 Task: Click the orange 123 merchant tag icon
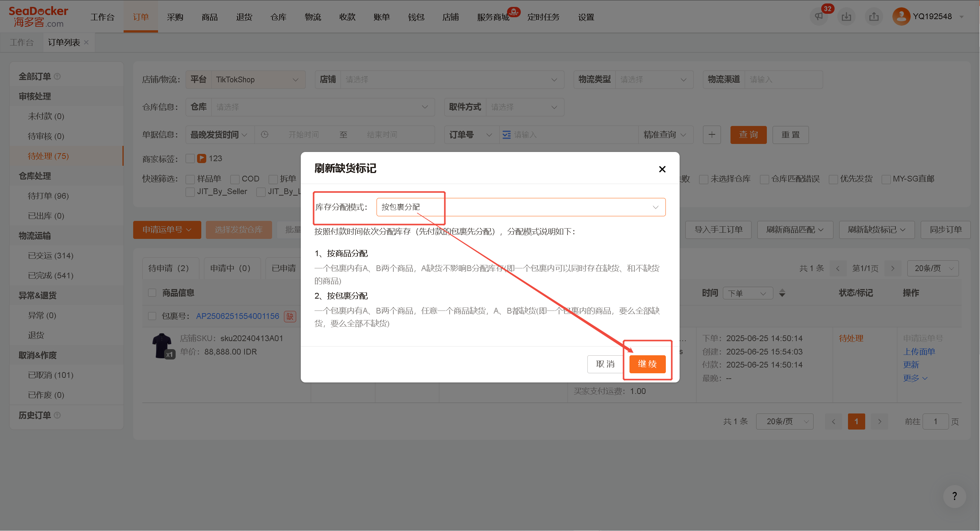coord(202,158)
